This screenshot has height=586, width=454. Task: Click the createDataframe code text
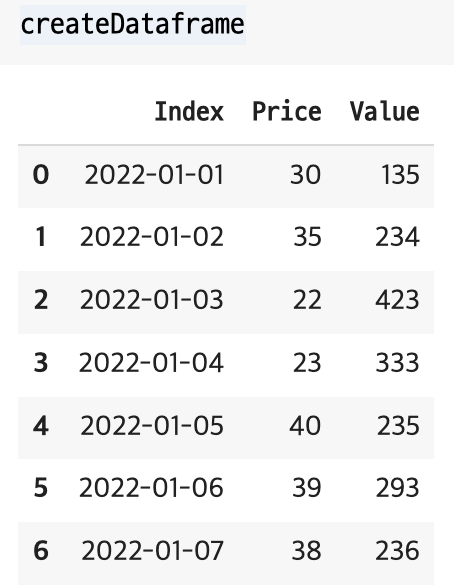click(133, 25)
